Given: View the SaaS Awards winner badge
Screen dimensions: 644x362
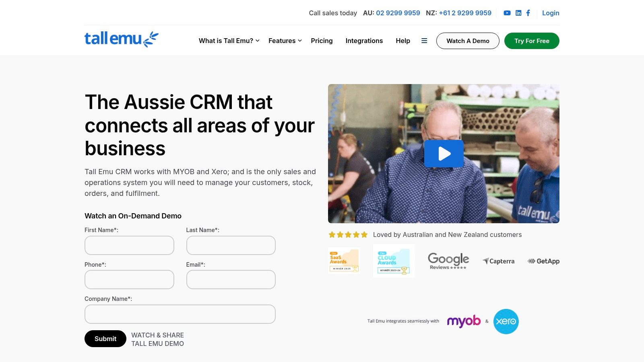Looking at the screenshot, I should pyautogui.click(x=343, y=261).
